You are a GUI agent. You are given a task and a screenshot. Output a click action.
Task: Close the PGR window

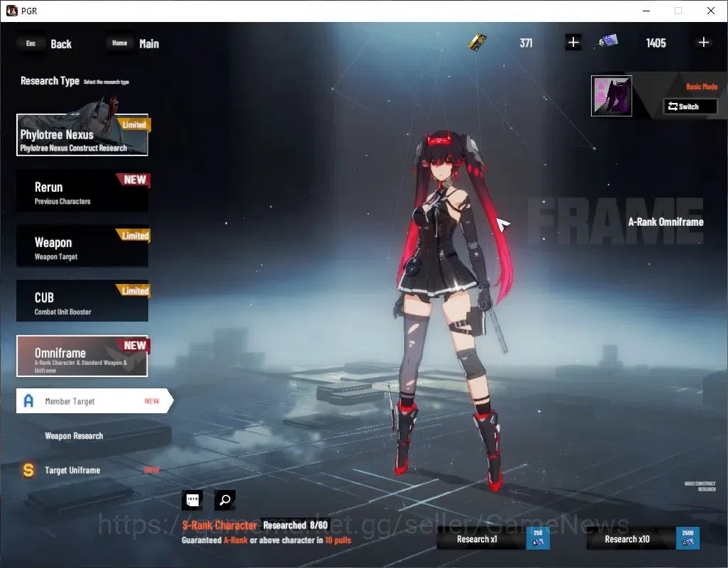coord(711,11)
